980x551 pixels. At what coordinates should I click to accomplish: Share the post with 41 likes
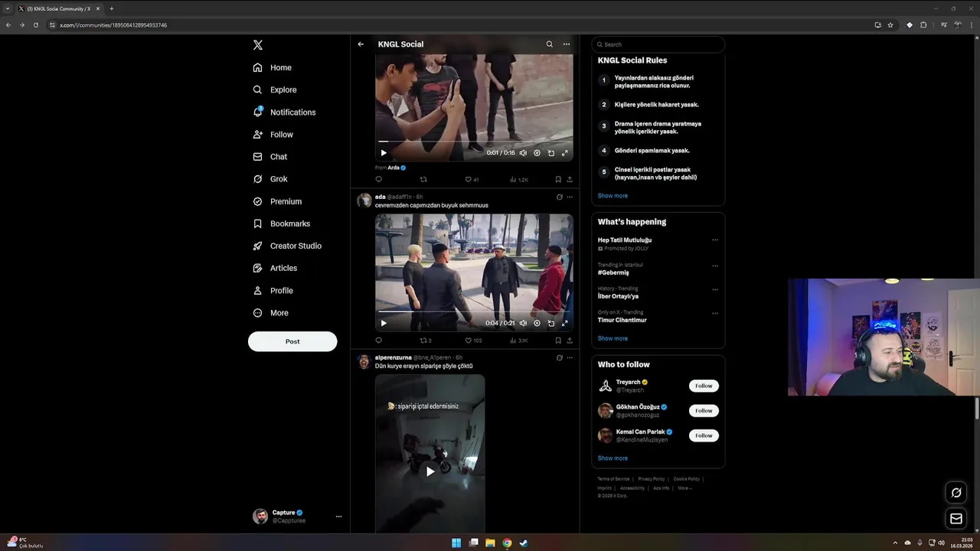[570, 179]
